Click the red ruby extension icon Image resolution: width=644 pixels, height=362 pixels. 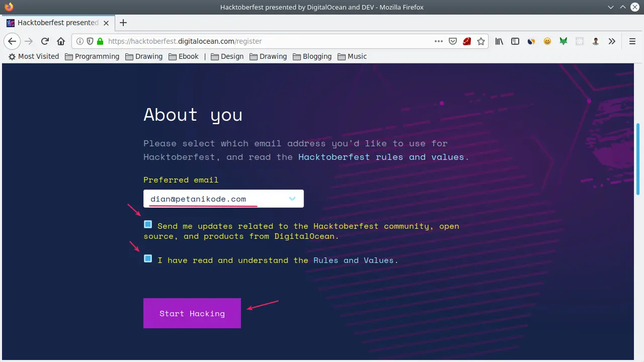(467, 41)
